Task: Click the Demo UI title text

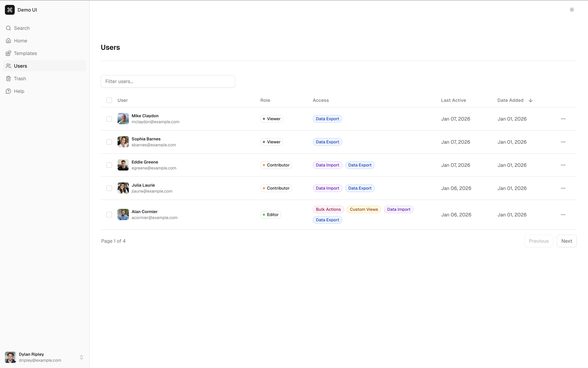Action: (x=27, y=10)
